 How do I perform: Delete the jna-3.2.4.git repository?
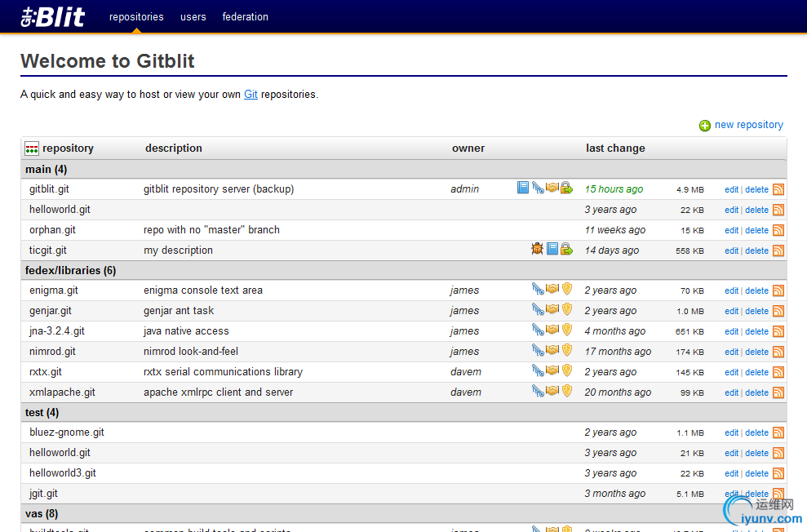pos(756,331)
